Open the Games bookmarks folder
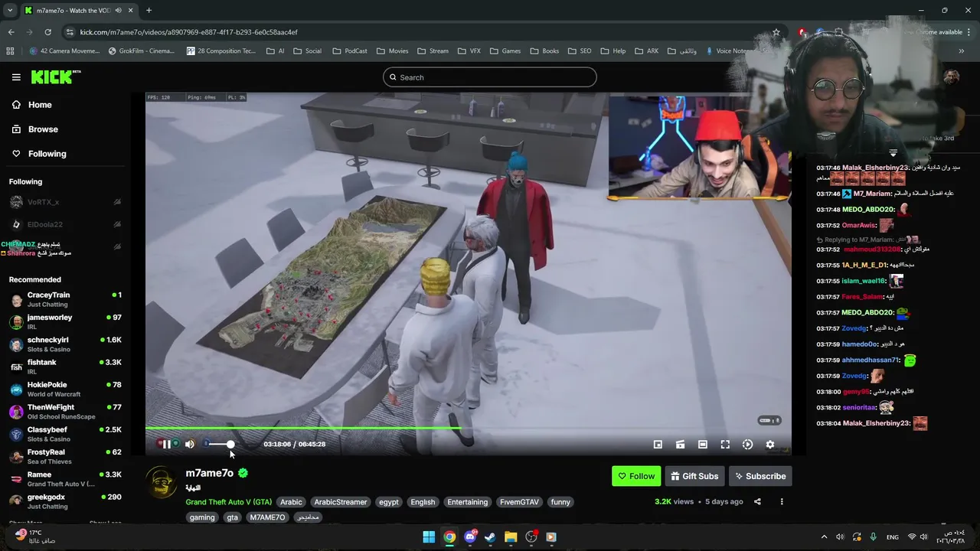Image resolution: width=980 pixels, height=551 pixels. 505,51
